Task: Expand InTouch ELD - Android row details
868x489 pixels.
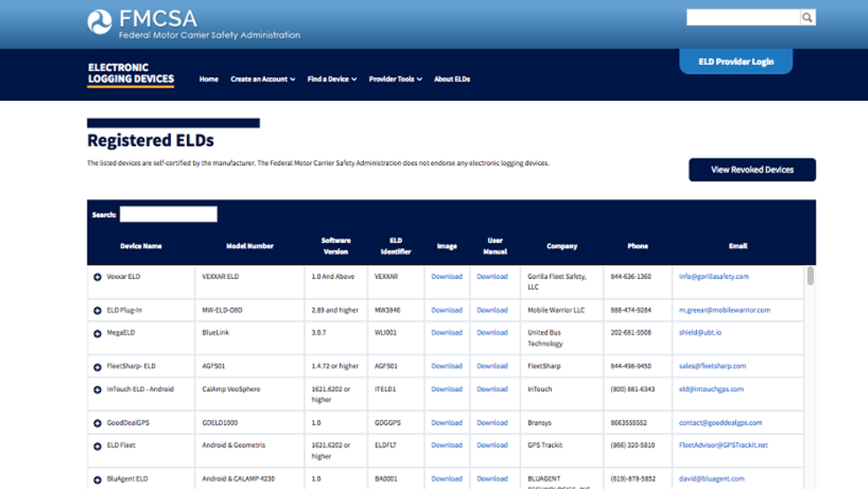Action: tap(97, 390)
